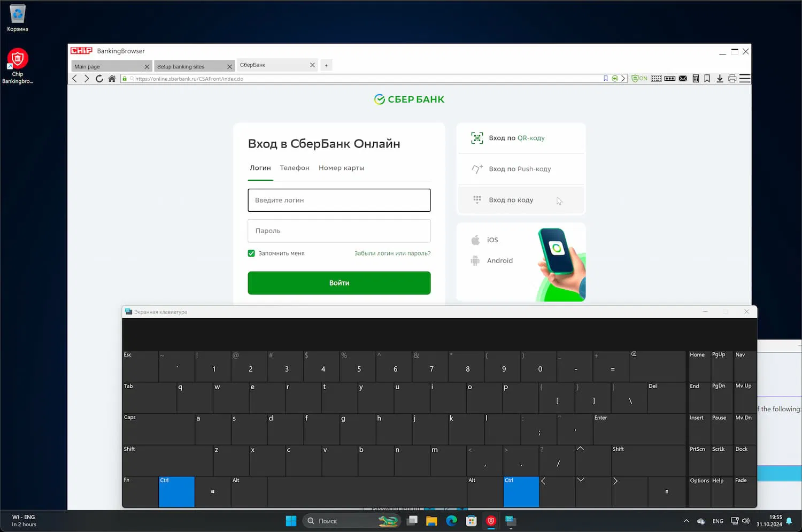
Task: Click the green padlock in the address bar
Action: point(125,79)
